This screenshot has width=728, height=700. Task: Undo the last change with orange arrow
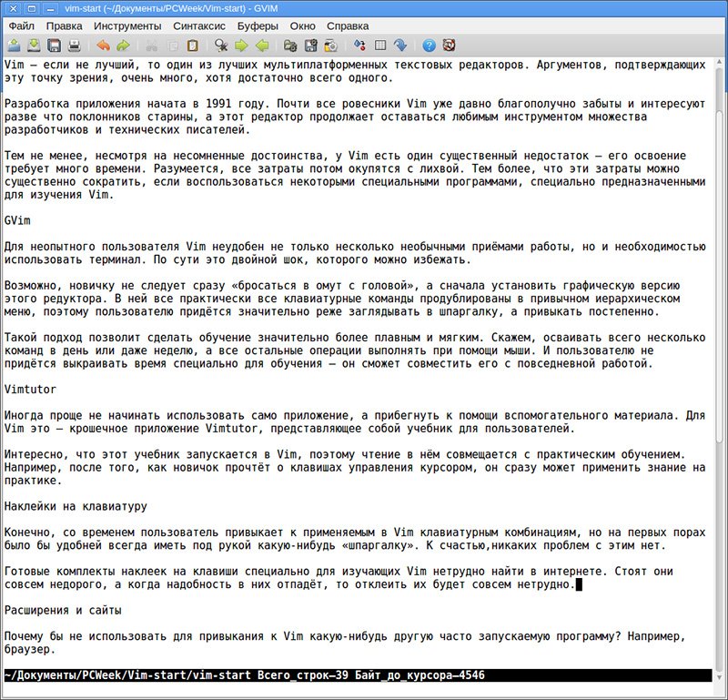pos(103,46)
